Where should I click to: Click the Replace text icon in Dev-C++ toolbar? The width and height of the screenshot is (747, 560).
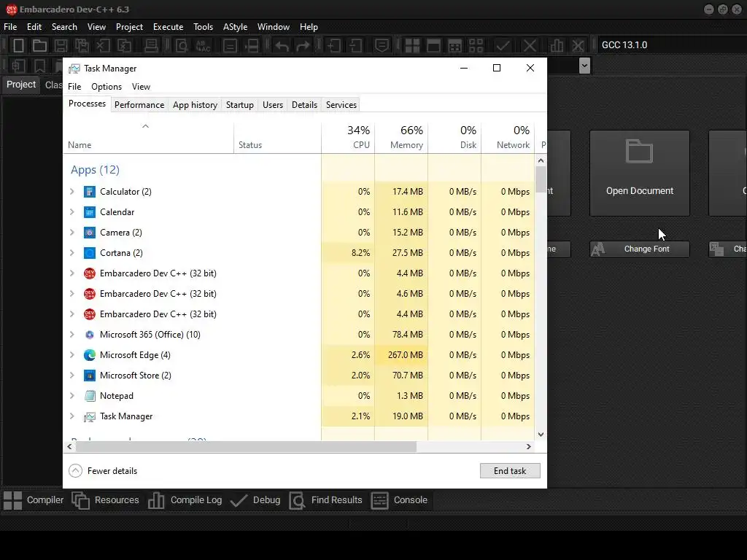204,46
